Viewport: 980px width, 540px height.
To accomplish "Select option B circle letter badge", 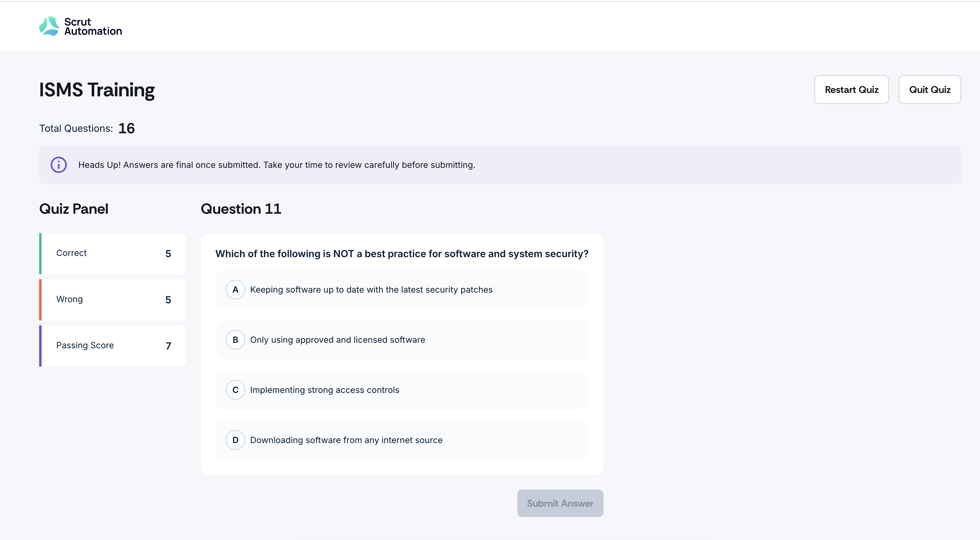I will (x=235, y=340).
